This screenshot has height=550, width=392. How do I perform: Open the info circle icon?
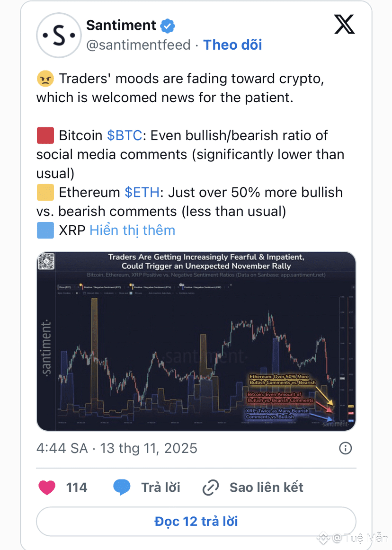[x=346, y=448]
